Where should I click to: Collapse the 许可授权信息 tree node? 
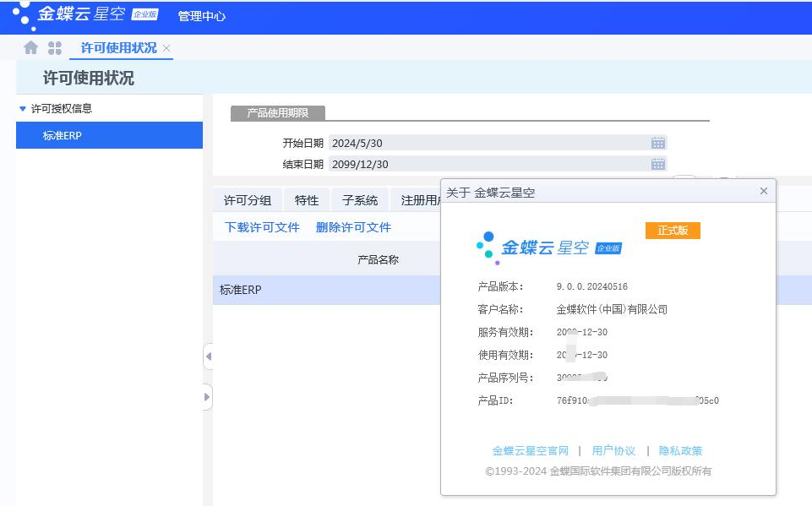[x=22, y=109]
